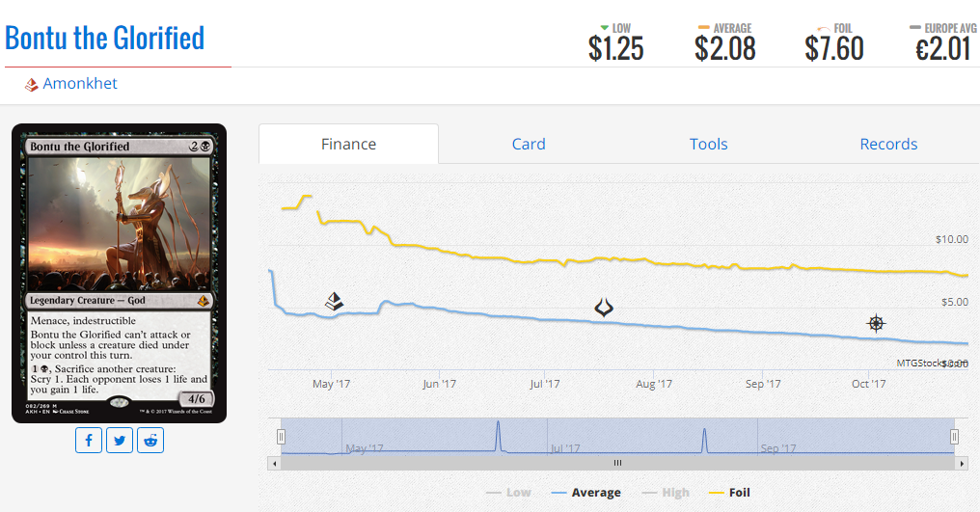980x512 pixels.
Task: Share card on Twitter
Action: coord(120,441)
